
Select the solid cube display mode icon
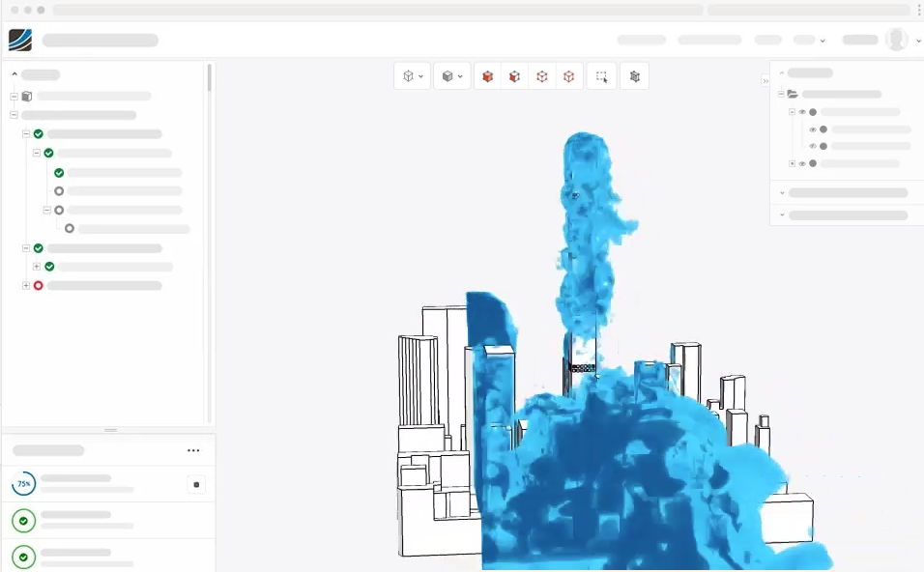(447, 76)
